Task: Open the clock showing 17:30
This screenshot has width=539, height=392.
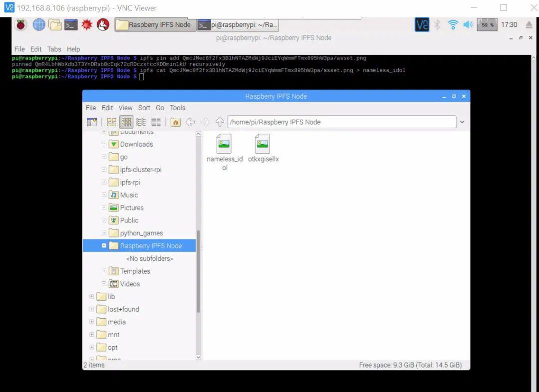Action: 509,25
